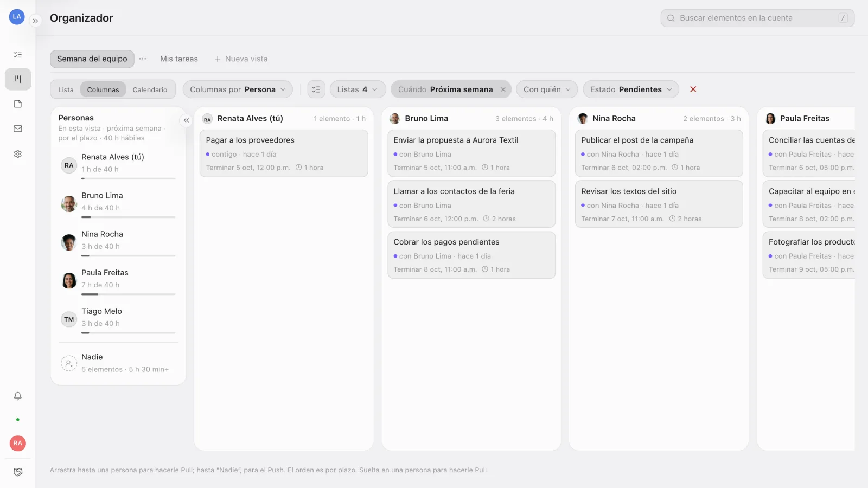Click the Bruno Lima column header
The height and width of the screenshot is (488, 868).
pyautogui.click(x=471, y=118)
